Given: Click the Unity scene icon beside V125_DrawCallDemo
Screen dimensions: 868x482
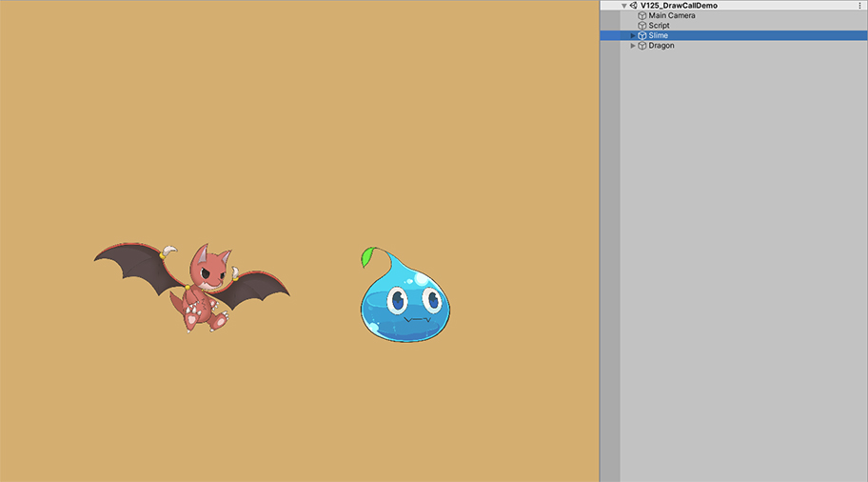Looking at the screenshot, I should 633,6.
